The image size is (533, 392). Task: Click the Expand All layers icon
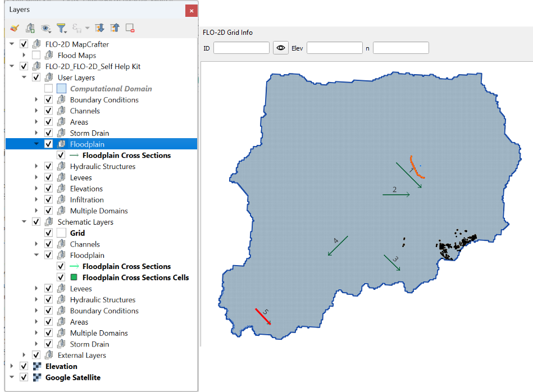point(99,28)
